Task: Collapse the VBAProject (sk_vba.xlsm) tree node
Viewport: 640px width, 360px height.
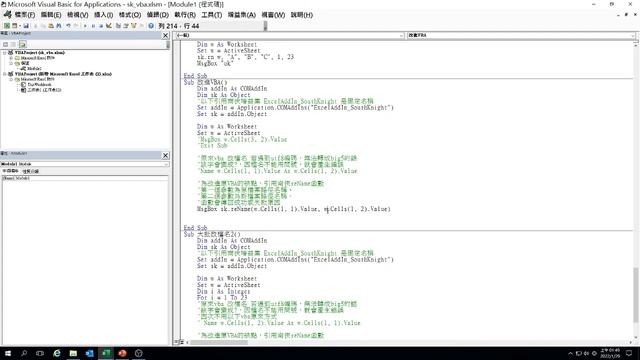Action: [x=4, y=53]
